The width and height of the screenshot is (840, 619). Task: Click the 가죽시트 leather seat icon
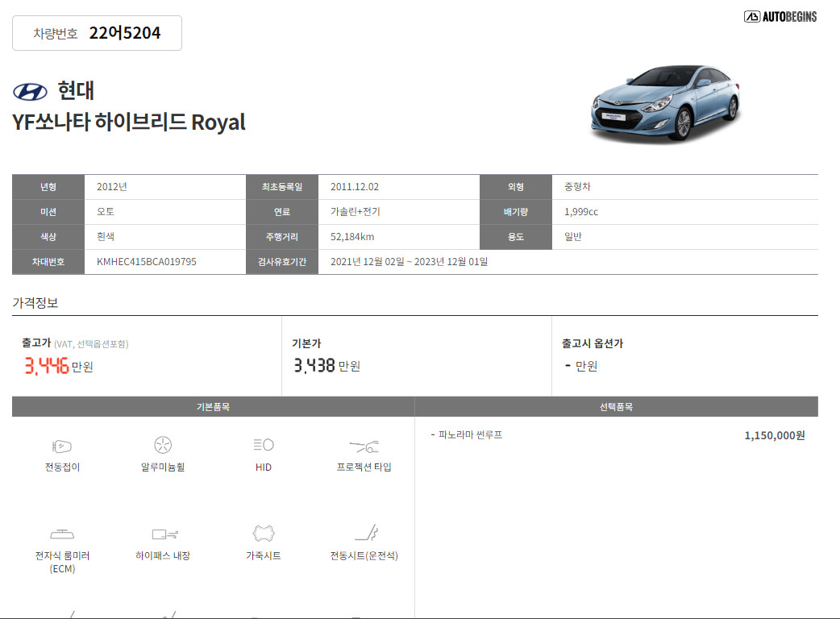(x=264, y=534)
